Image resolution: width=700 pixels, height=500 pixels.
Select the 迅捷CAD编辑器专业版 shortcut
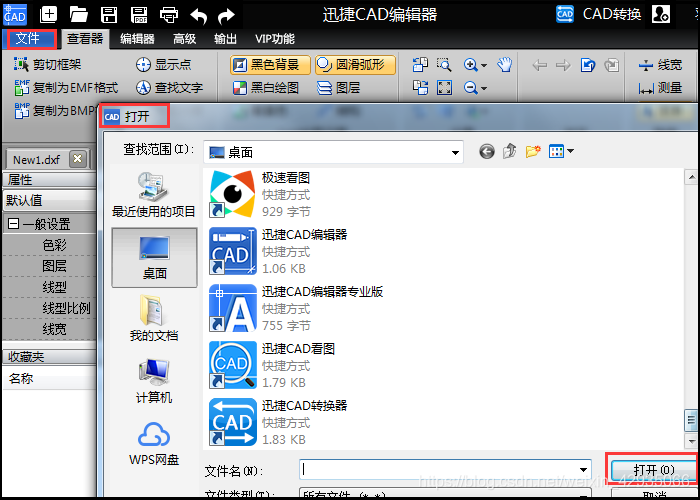296,308
